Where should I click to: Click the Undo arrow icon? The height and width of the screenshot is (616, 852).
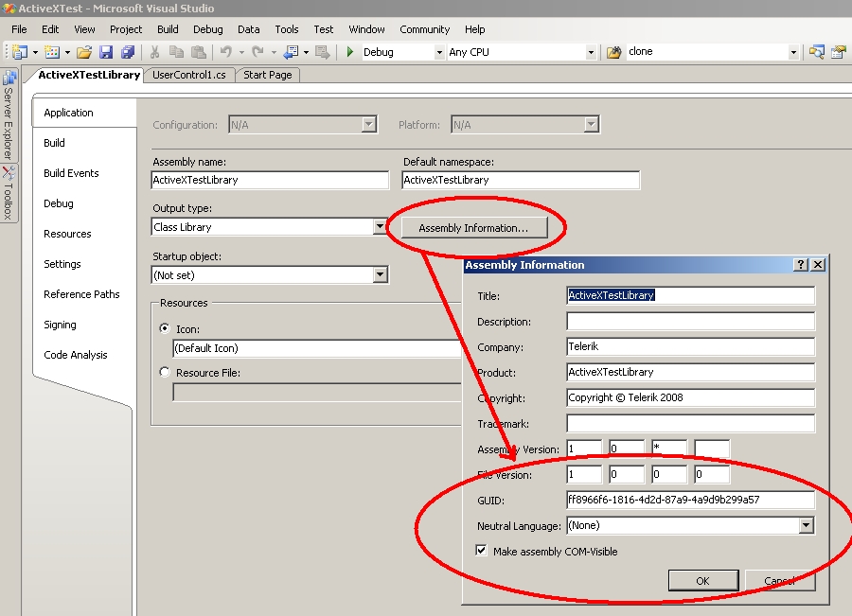(x=226, y=52)
